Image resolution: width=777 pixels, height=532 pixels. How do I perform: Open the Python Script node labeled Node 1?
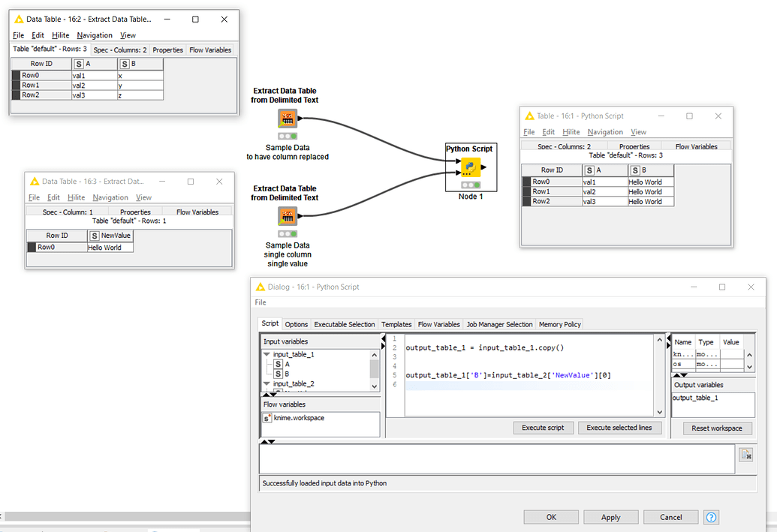pyautogui.click(x=471, y=167)
